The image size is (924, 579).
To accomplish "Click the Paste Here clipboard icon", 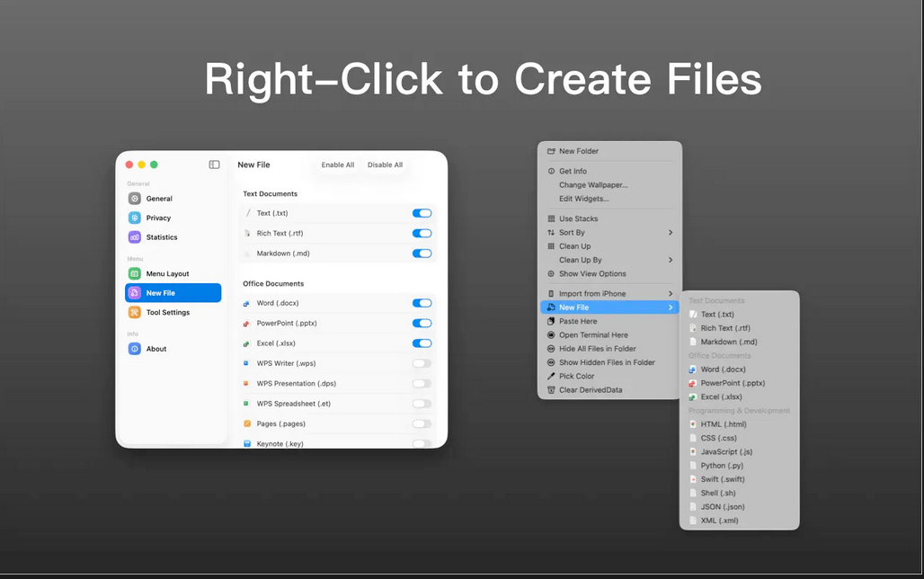I will [x=551, y=321].
